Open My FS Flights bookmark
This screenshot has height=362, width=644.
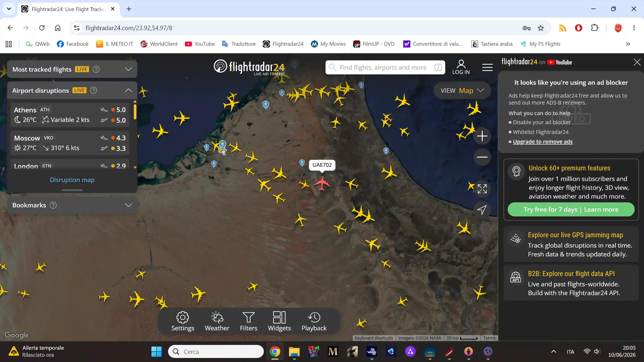tap(540, 44)
